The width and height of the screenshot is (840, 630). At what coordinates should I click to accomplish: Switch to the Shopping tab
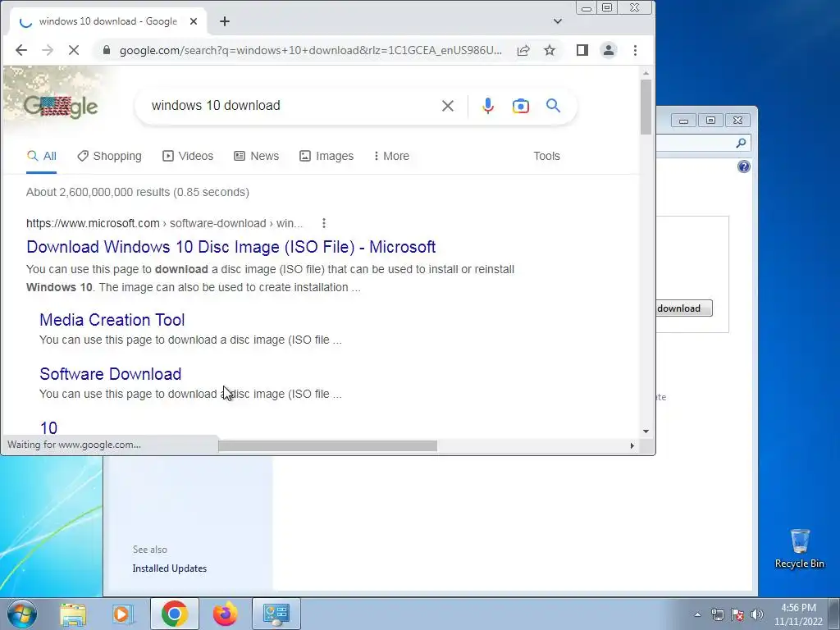click(109, 156)
